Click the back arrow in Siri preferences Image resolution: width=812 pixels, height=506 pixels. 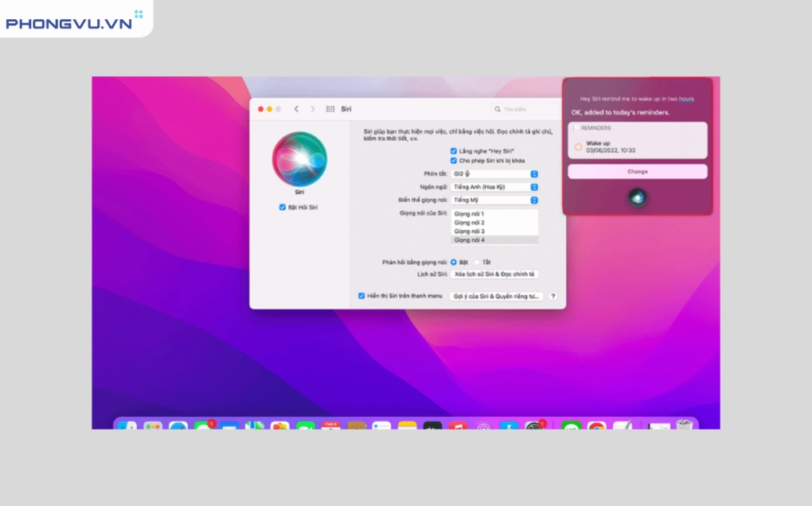pos(296,109)
